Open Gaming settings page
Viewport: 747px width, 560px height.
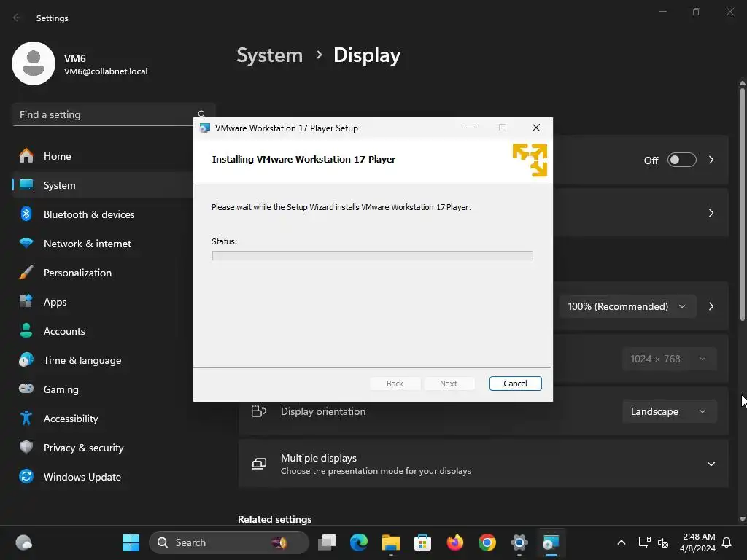(102, 389)
